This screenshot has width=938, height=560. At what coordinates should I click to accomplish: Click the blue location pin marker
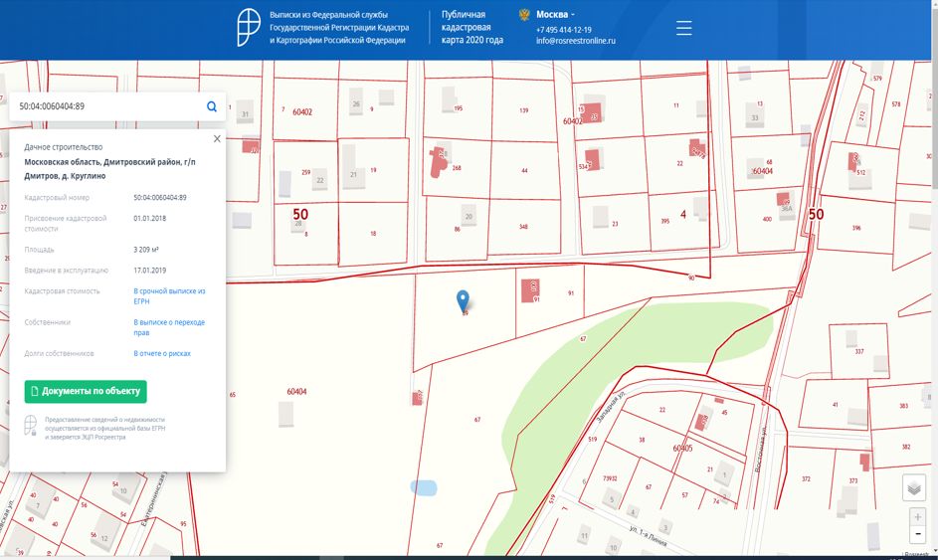tap(463, 299)
